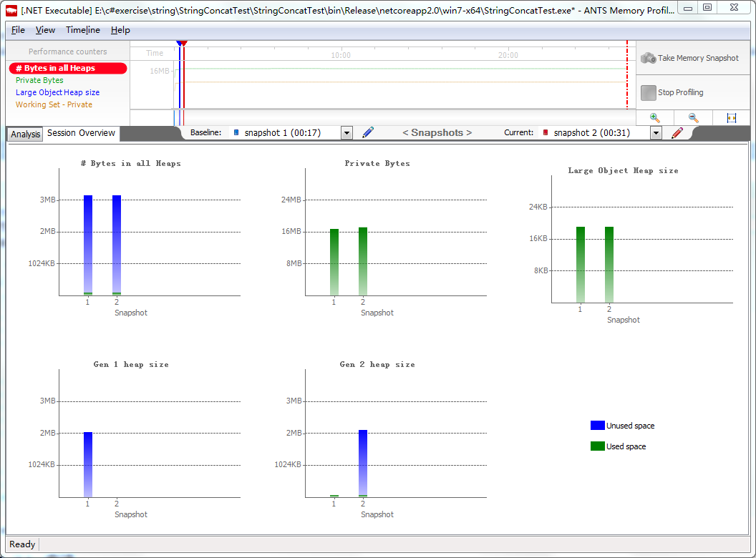Switch to the Analysis tab
The image size is (756, 558).
[x=26, y=134]
